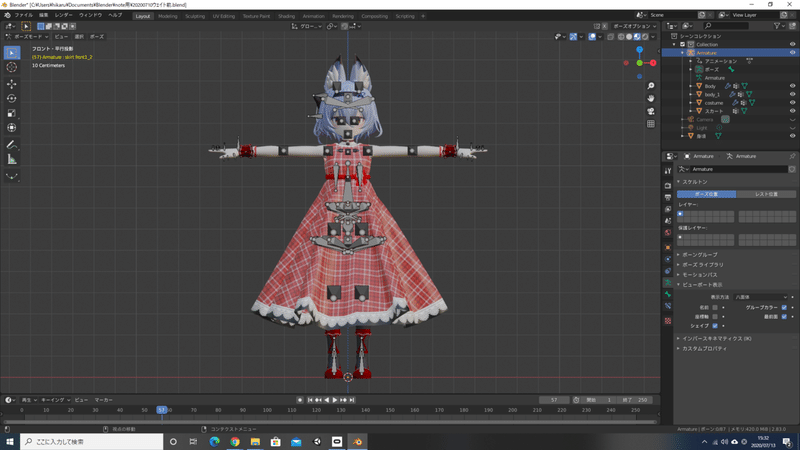Select the Scale tool in the left toolbar
This screenshot has height=450, width=800.
[x=12, y=113]
